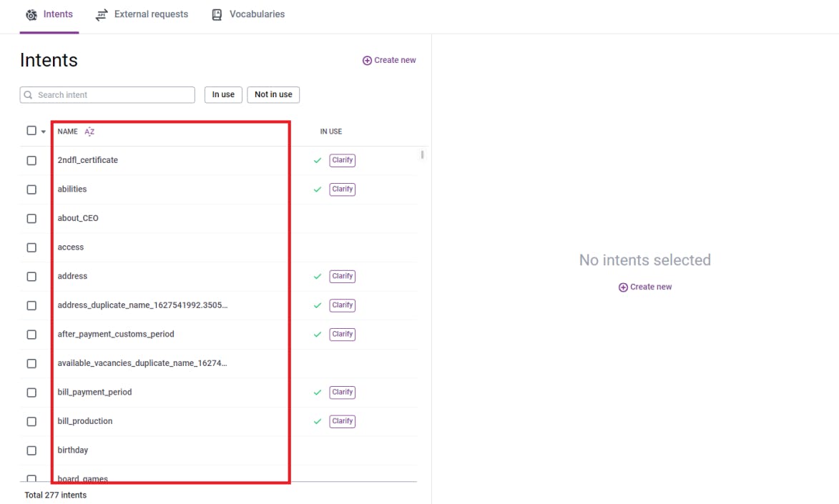Click the intent list scrollbar

(x=422, y=154)
